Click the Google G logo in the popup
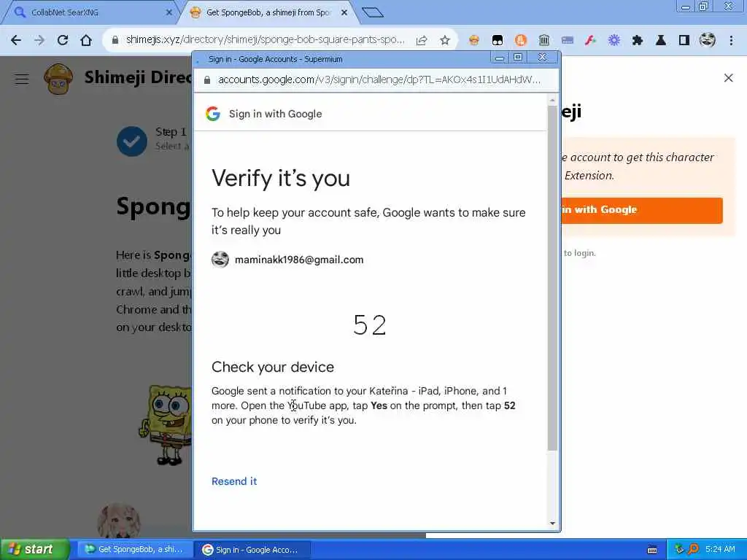Image resolution: width=747 pixels, height=560 pixels. [x=213, y=113]
